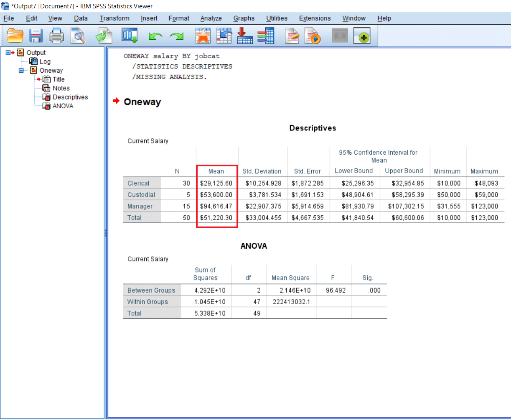Click the ONEWAY salary BY jobcat syntax line

point(172,56)
